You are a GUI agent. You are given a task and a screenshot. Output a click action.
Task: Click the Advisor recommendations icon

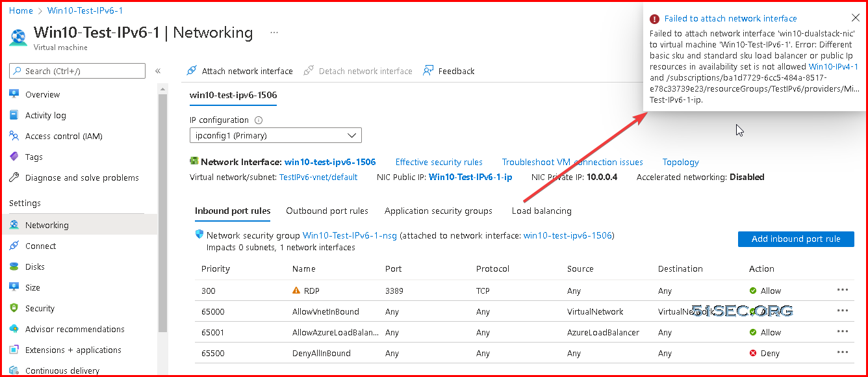pos(14,329)
